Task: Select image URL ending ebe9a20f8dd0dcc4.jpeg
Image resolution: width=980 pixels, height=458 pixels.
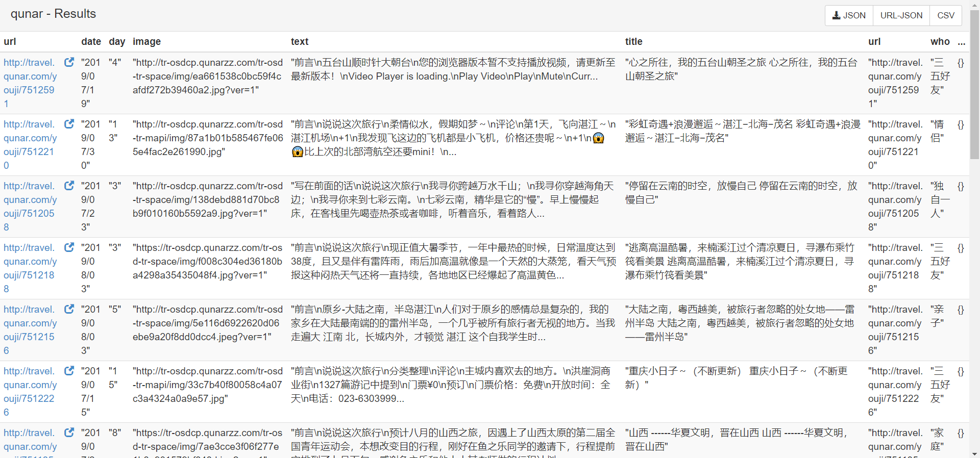Action: [x=208, y=323]
